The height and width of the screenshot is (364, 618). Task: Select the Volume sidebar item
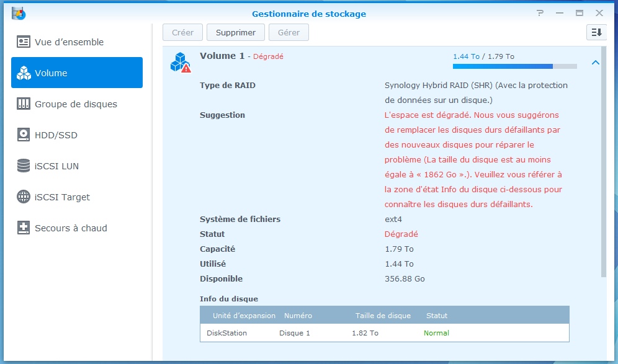tap(77, 73)
